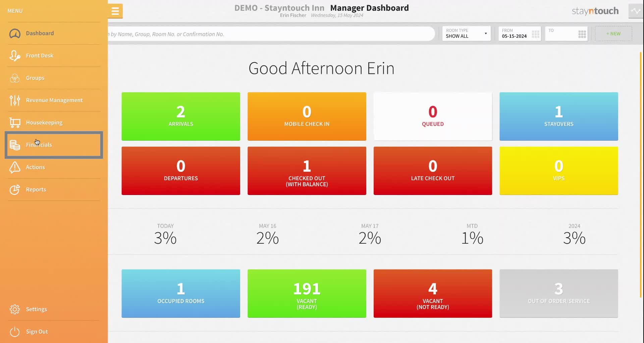Open the 191 Vacant (Ready) tile

point(307,293)
